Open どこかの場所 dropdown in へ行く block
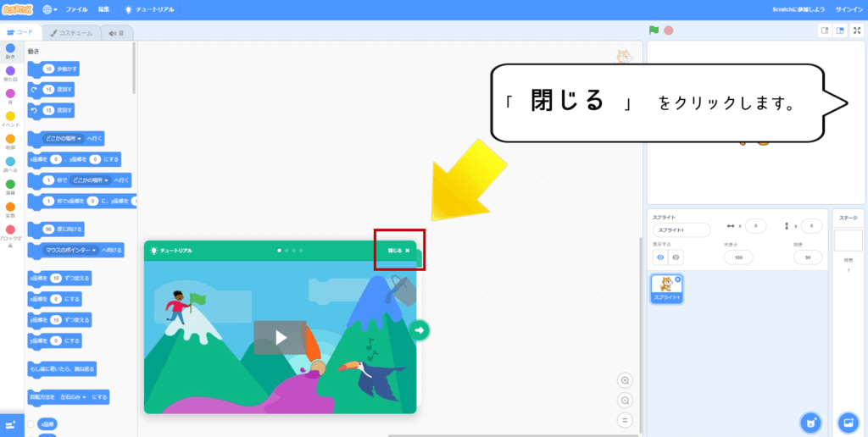The width and height of the screenshot is (868, 437). coord(64,138)
